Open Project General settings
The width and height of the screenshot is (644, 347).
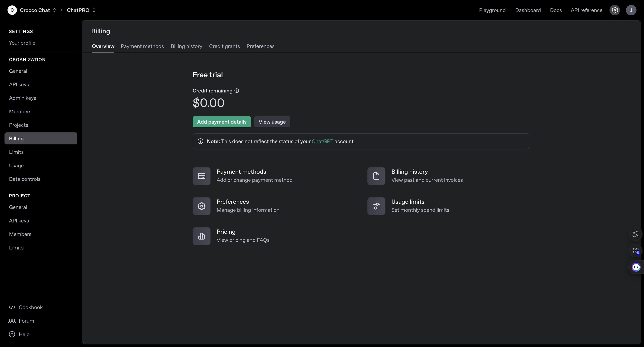click(41, 207)
